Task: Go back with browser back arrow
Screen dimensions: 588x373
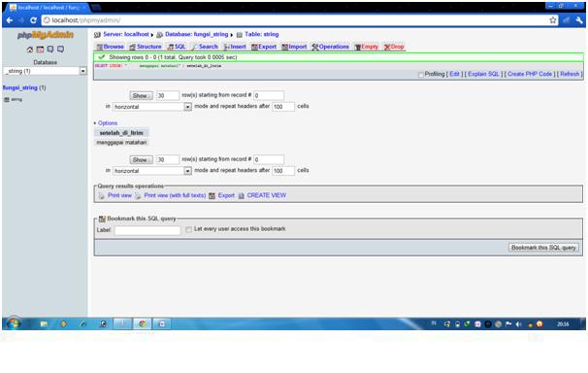Action: [x=10, y=20]
